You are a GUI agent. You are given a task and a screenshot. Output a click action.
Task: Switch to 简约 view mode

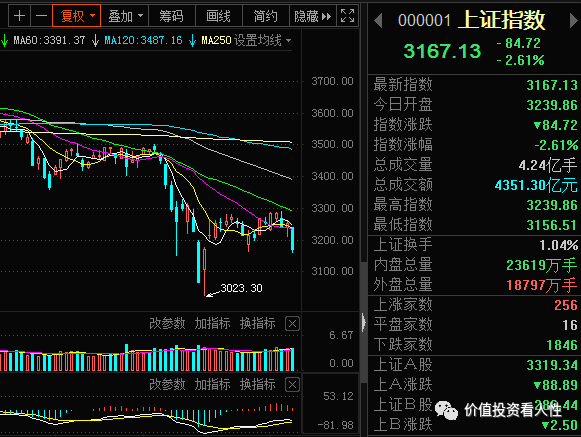click(265, 16)
